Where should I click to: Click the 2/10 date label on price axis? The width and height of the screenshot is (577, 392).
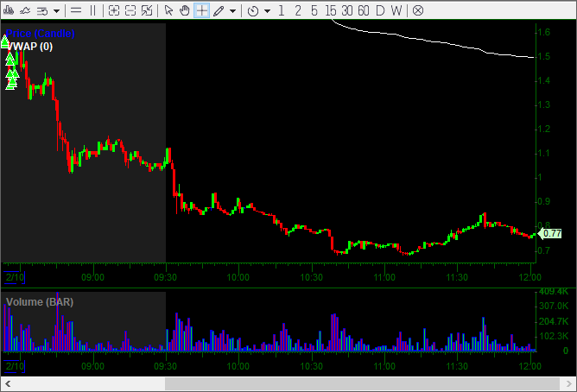tap(15, 277)
